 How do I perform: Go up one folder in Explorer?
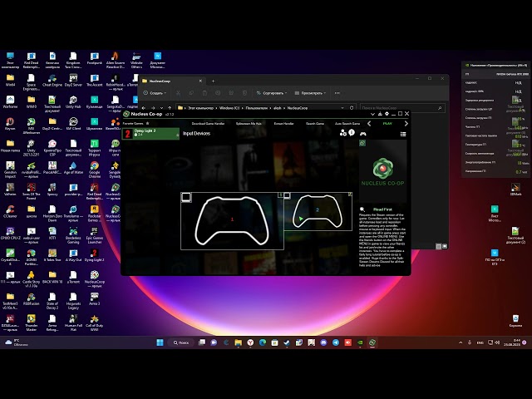coord(170,108)
